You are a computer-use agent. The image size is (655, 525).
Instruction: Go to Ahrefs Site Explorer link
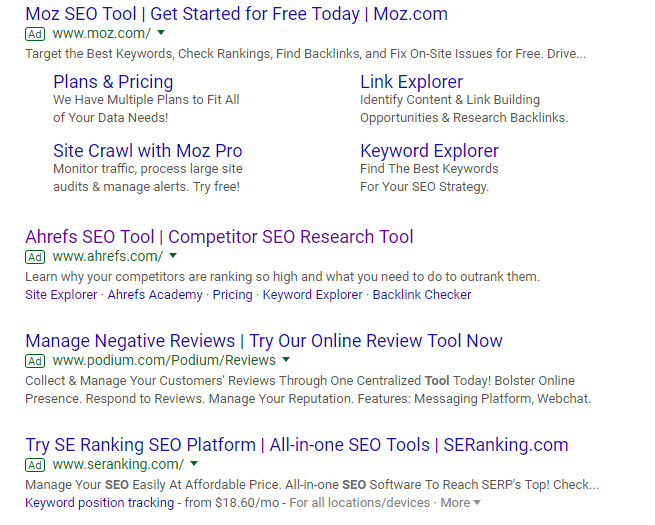[61, 295]
